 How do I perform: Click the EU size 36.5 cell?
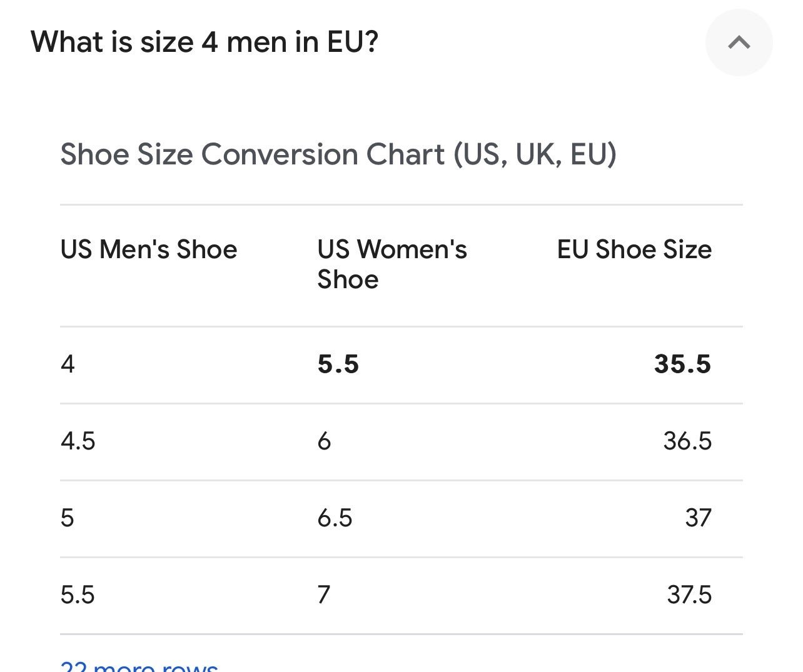pos(687,441)
